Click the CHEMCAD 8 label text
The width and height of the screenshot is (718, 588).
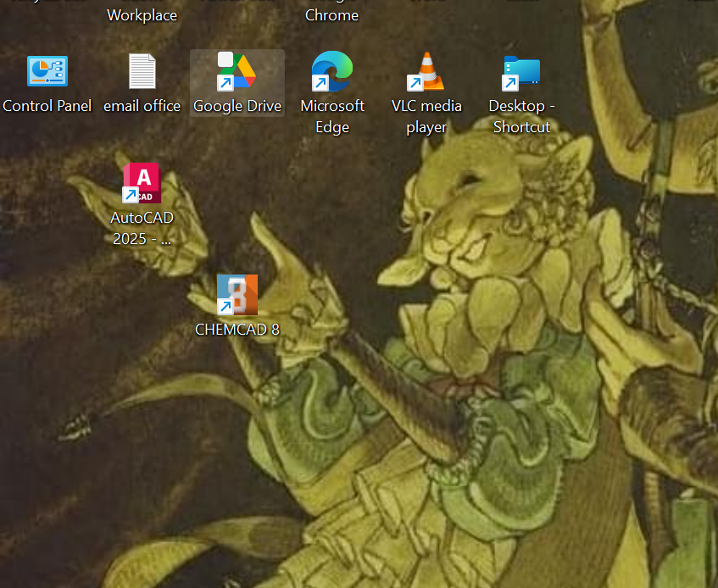coord(237,329)
